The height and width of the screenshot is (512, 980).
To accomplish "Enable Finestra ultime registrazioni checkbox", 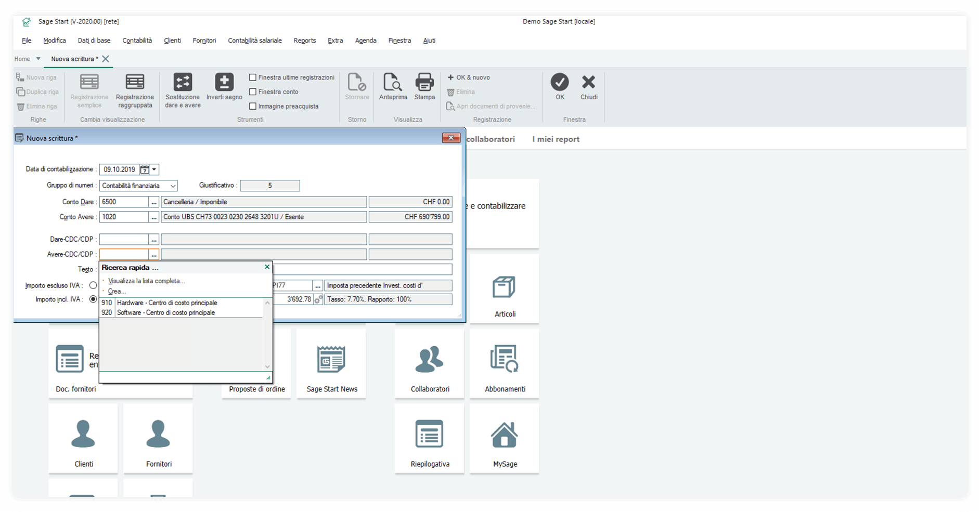I will [253, 77].
